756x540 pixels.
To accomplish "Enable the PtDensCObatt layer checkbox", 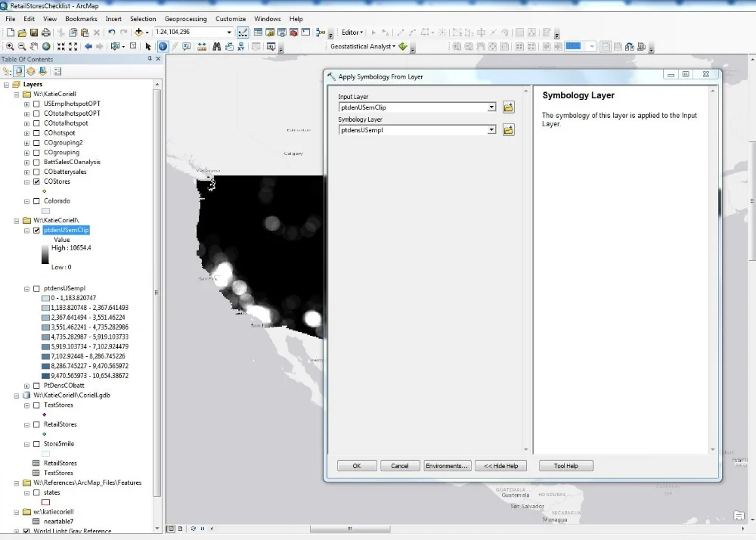I will [36, 386].
